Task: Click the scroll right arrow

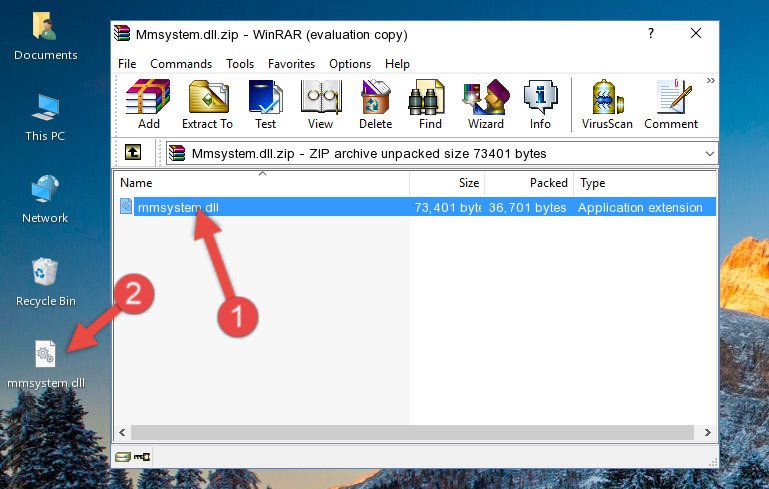Action: click(708, 433)
